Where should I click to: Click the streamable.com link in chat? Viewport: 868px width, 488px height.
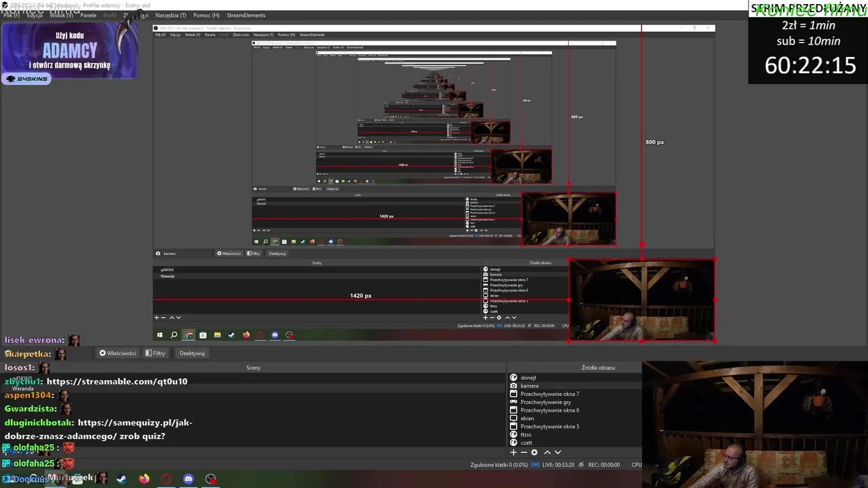(117, 382)
